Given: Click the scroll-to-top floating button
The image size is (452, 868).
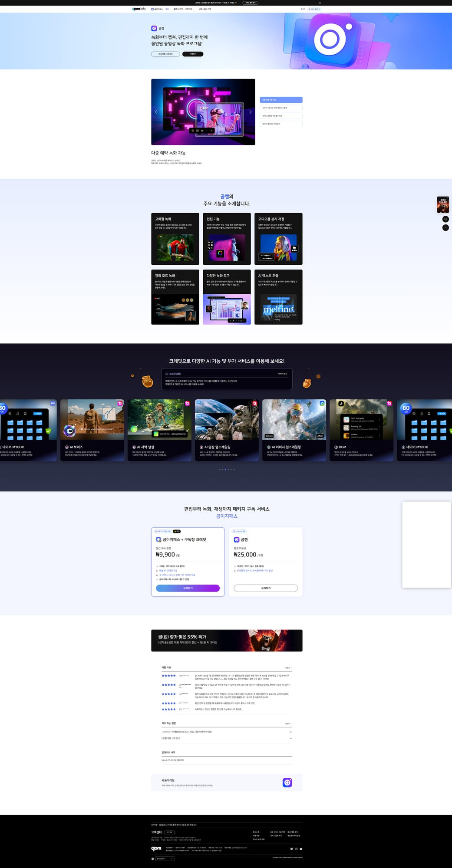Looking at the screenshot, I should click(445, 227).
